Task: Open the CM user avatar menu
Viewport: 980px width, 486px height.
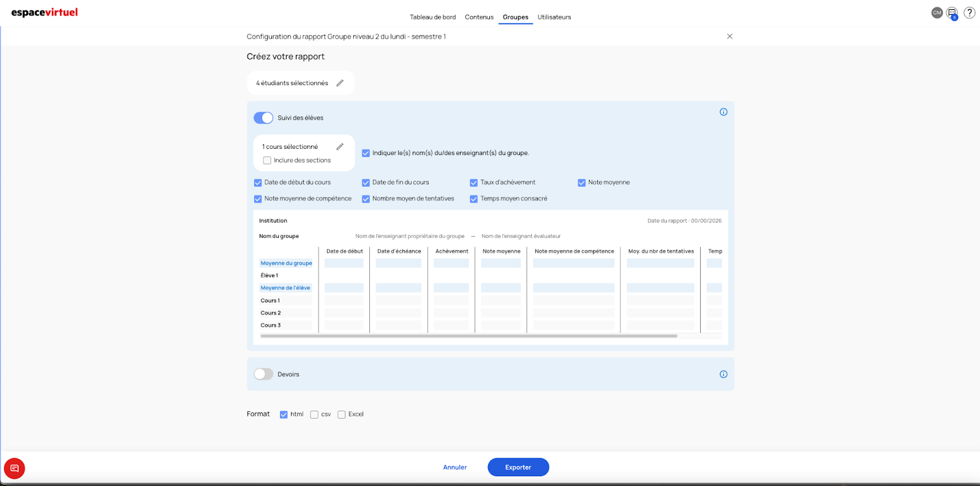Action: 937,13
